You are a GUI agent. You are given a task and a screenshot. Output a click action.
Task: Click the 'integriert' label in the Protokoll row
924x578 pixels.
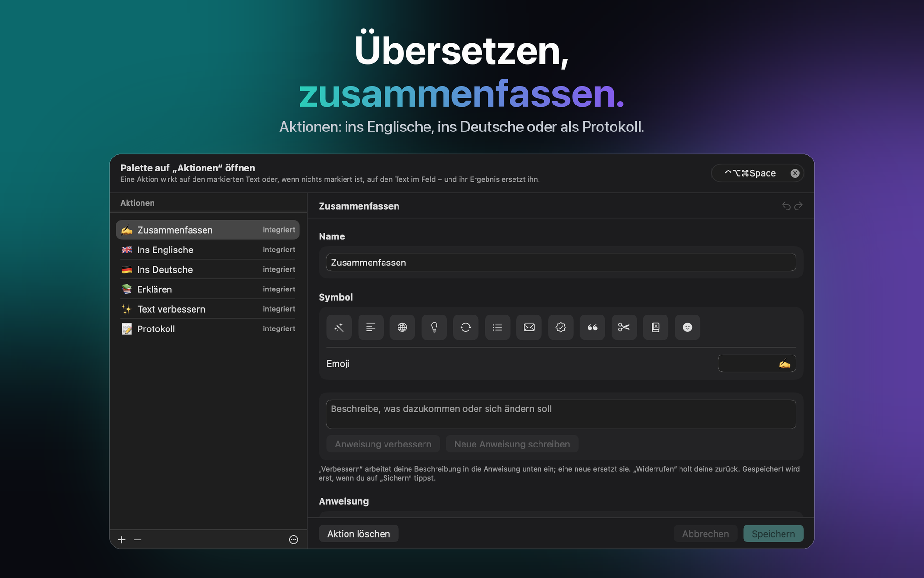[x=279, y=329]
